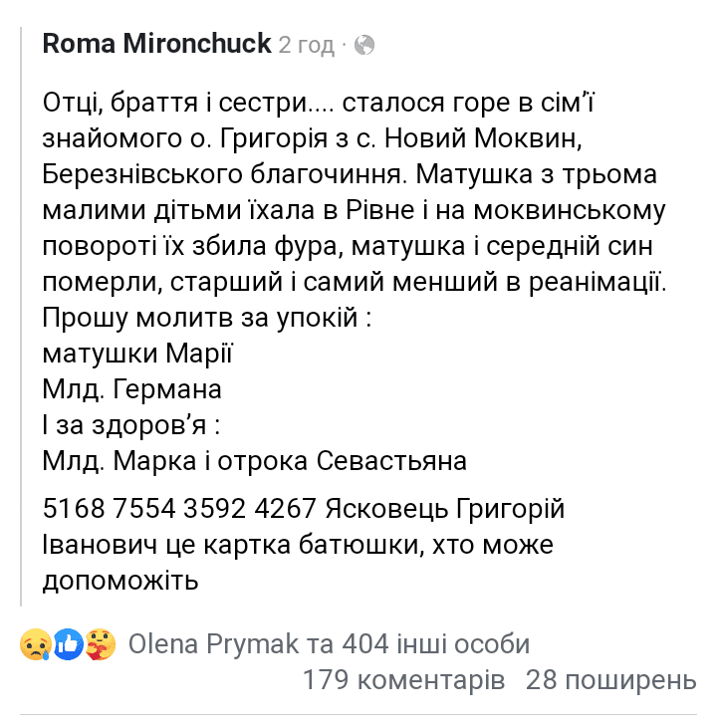Screen dimensions: 717x728
Task: Click the 'Млд. Германа' line
Action: point(131,389)
